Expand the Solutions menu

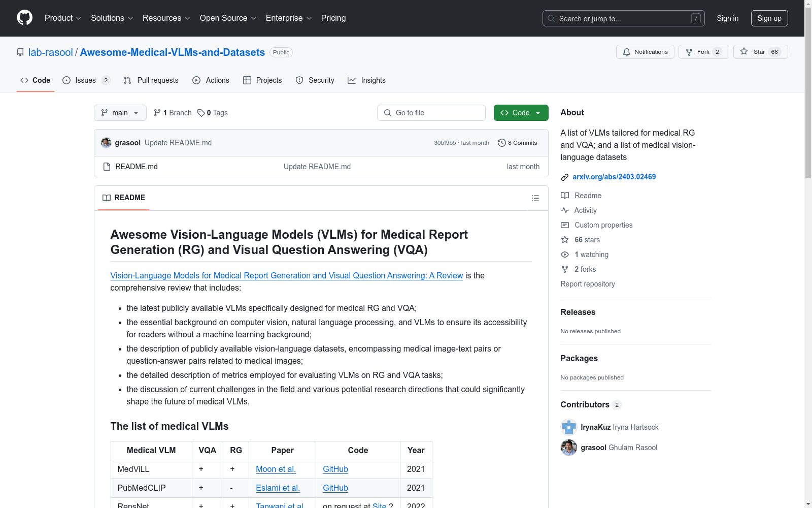point(112,18)
